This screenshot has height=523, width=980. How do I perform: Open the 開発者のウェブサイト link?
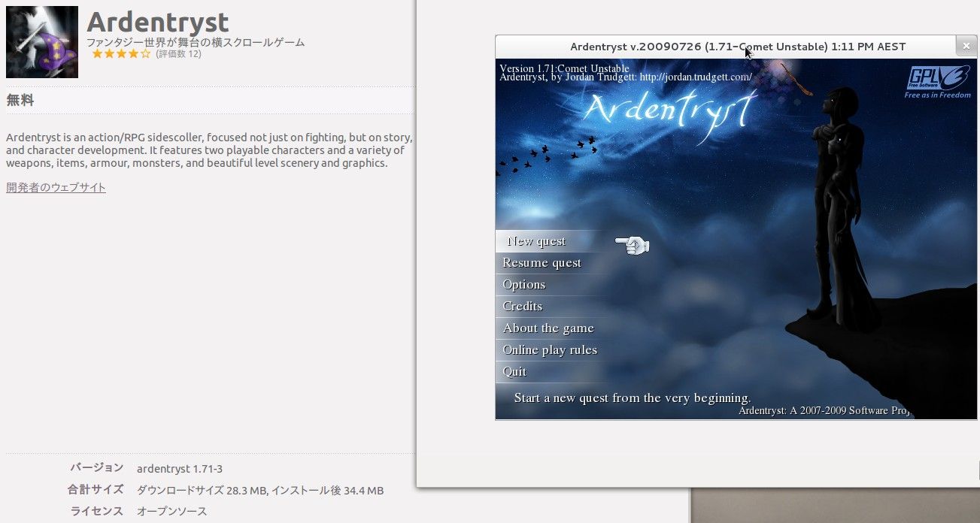(56, 187)
